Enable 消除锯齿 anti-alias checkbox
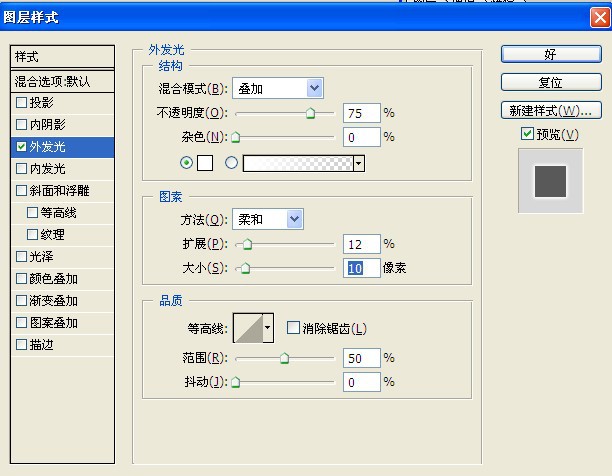Screen dimensions: 612x476 point(293,328)
